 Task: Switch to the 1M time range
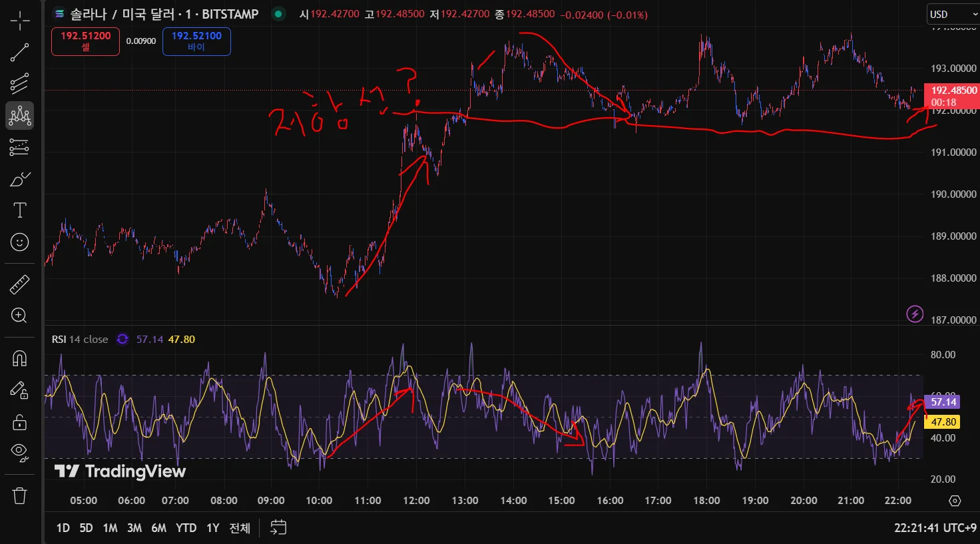[x=110, y=528]
